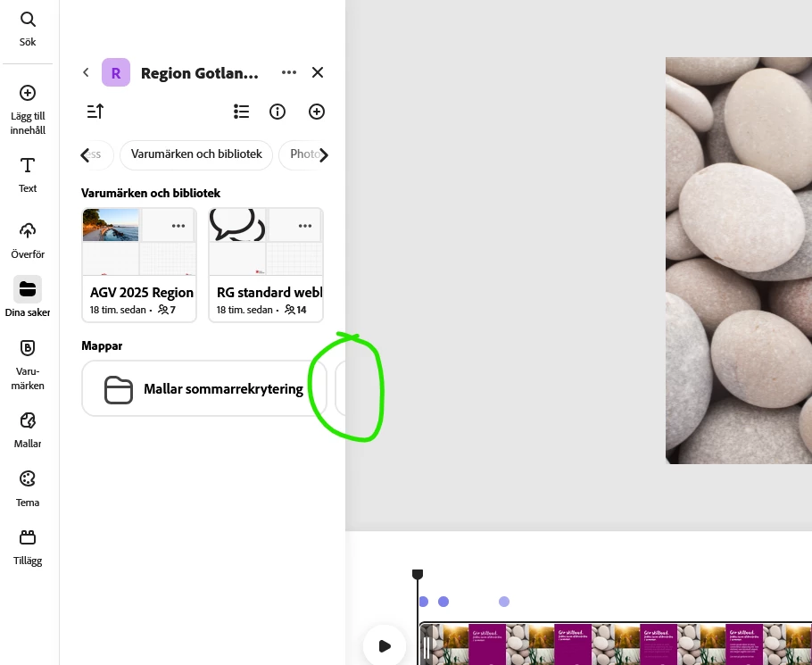Select the Text tool in sidebar

pyautogui.click(x=28, y=175)
